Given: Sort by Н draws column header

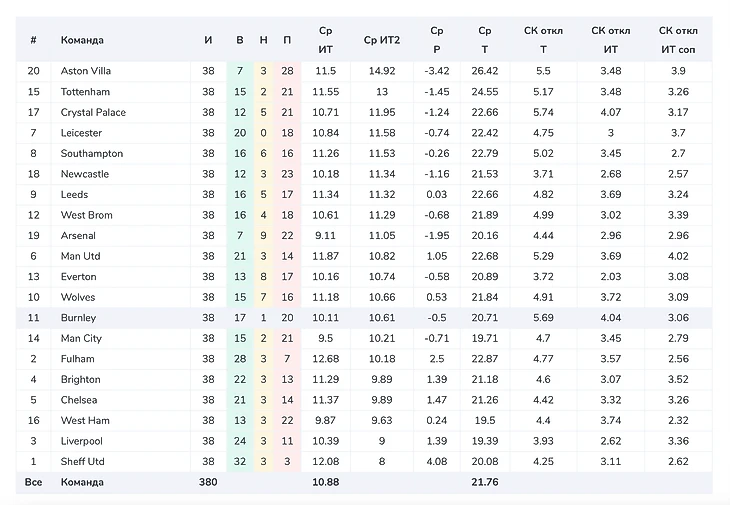Looking at the screenshot, I should tap(263, 40).
